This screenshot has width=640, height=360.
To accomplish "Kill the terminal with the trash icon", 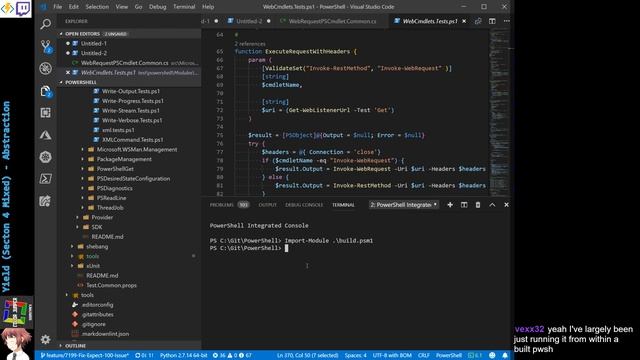I will click(x=478, y=205).
